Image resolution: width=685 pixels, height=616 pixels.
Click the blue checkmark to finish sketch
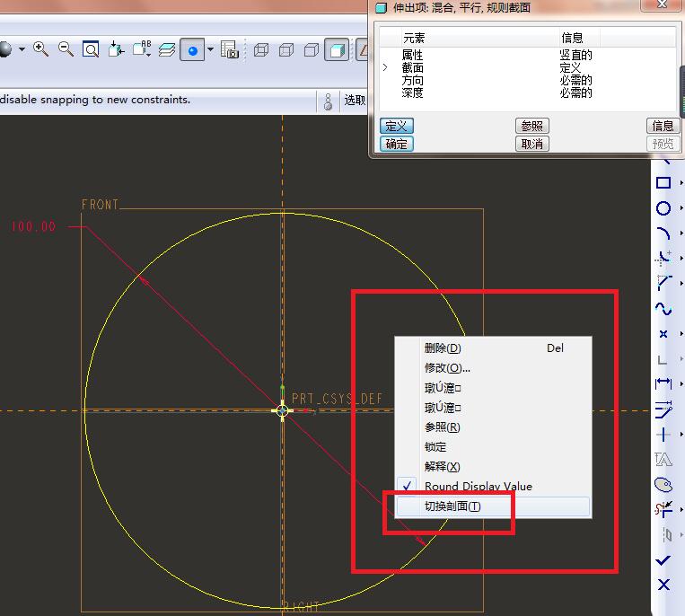click(663, 560)
